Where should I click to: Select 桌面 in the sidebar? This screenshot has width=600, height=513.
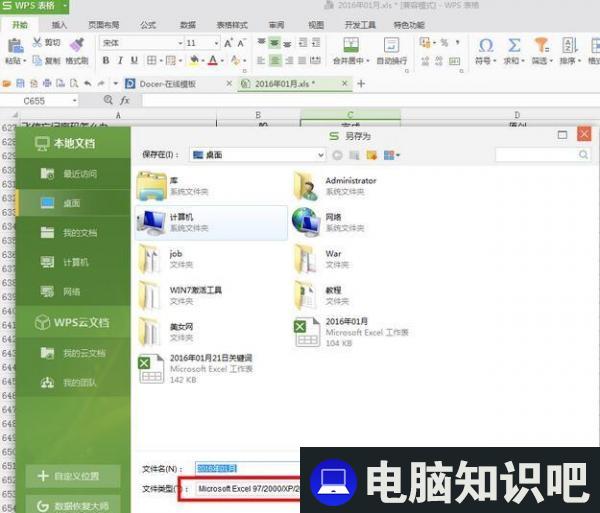[x=73, y=203]
